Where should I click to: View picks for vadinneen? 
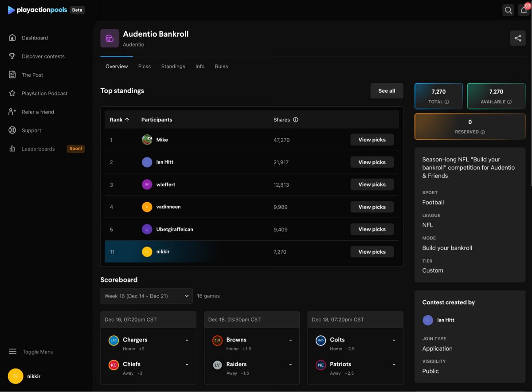coord(372,207)
